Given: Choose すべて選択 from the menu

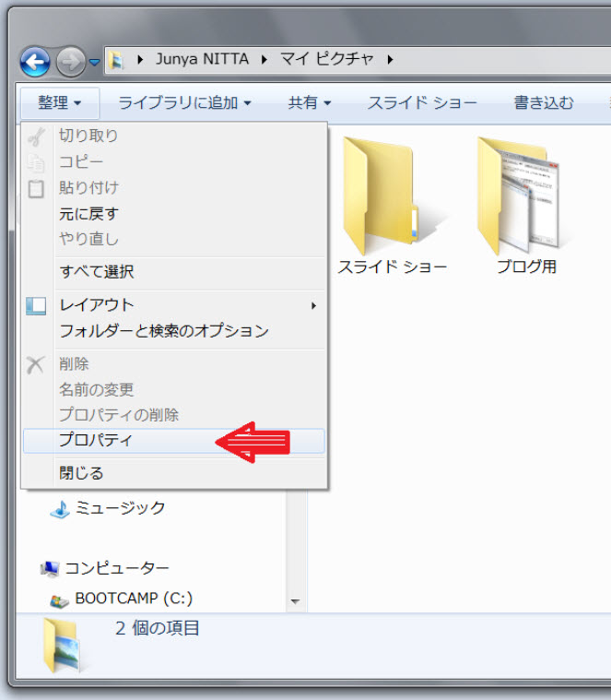Looking at the screenshot, I should (x=97, y=272).
